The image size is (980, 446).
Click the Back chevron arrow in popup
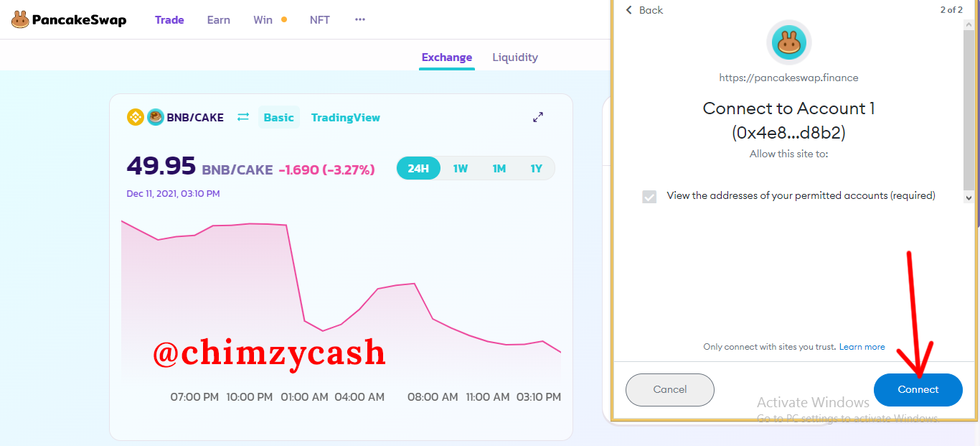tap(629, 10)
